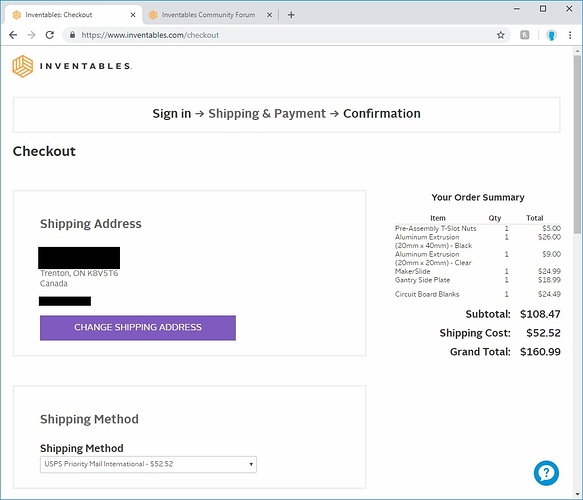Select the Inventables: Checkout tab
Screen dimensions: 583x500
click(73, 15)
